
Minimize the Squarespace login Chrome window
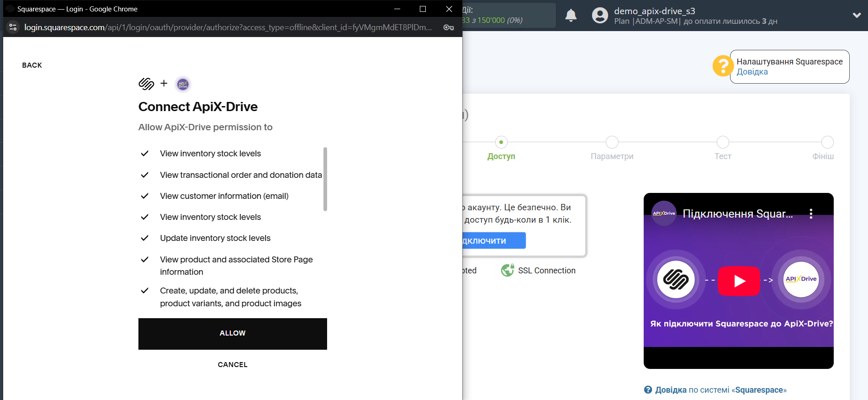pos(397,9)
